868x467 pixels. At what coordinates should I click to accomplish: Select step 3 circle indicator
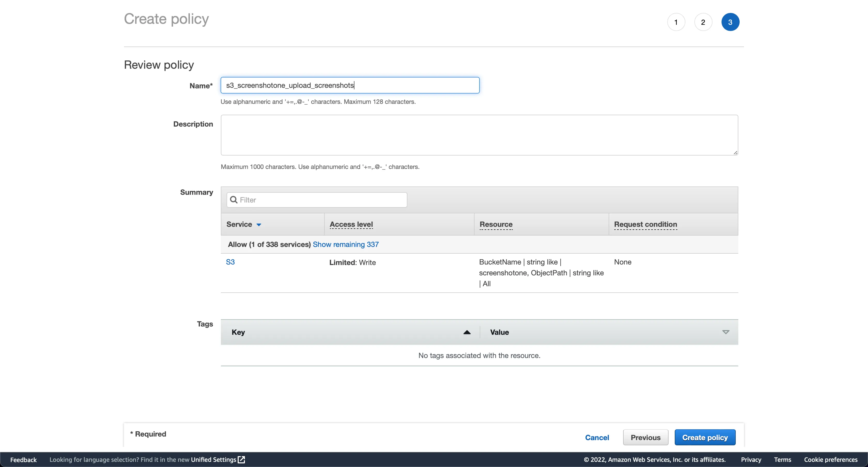(x=730, y=22)
